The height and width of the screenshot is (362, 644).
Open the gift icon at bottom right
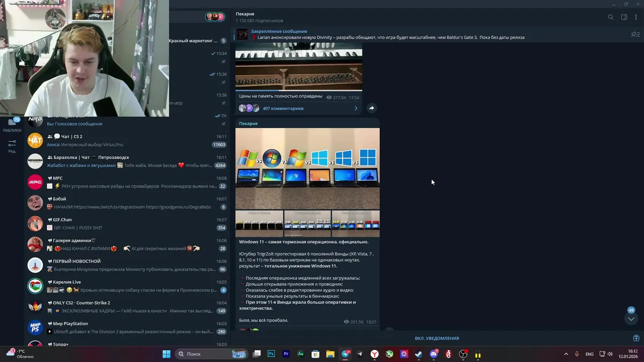pos(636,338)
